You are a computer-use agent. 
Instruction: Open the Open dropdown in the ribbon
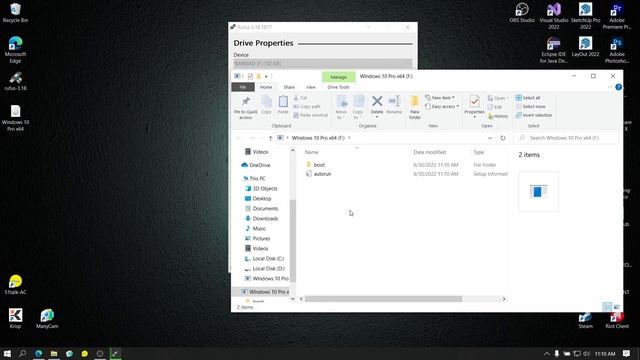click(498, 98)
